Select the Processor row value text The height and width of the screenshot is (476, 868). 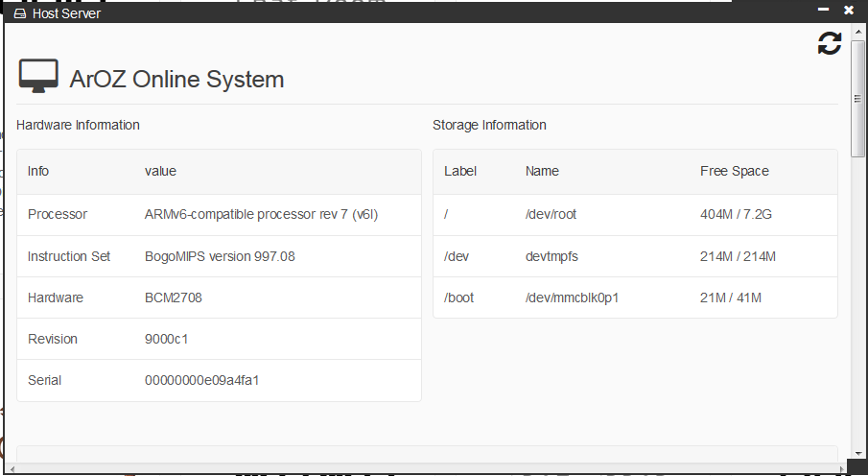coord(261,214)
